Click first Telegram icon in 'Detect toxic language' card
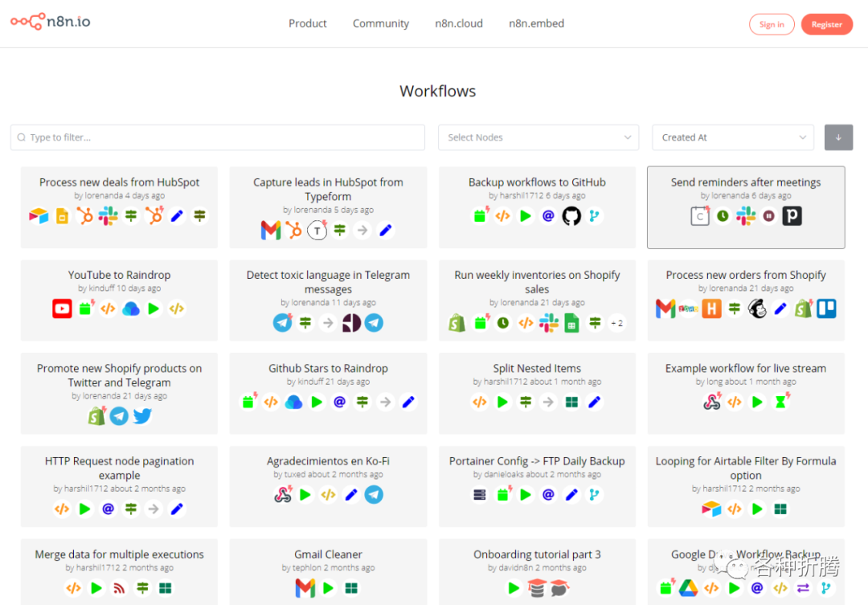Viewport: 868px width, 605px height. pos(282,323)
